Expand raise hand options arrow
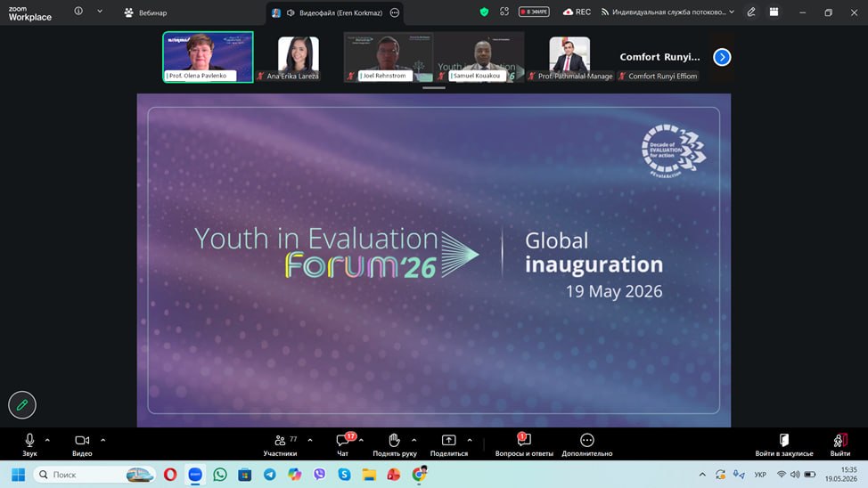Viewport: 868px width, 488px height. (x=414, y=441)
